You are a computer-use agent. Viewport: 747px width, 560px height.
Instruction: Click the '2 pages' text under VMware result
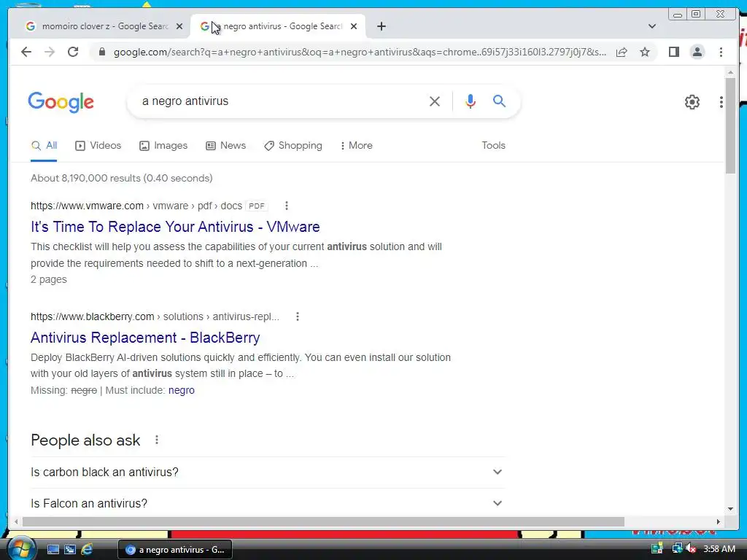[49, 279]
